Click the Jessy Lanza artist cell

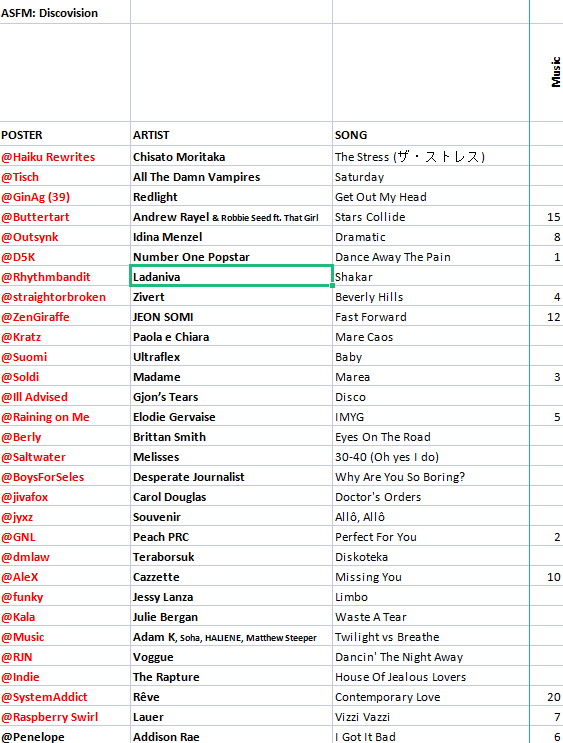231,597
